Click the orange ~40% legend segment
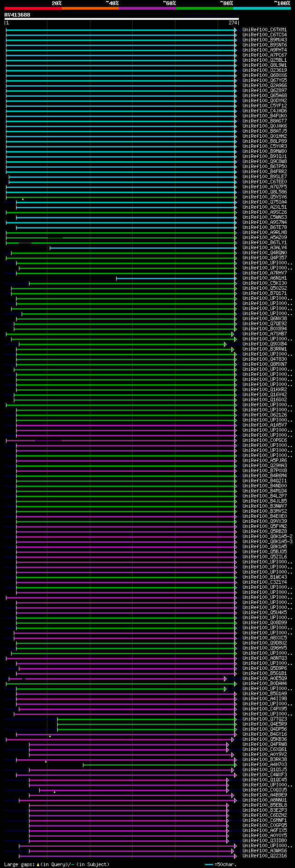Viewport: 295px width, 868px height. coord(90,8)
